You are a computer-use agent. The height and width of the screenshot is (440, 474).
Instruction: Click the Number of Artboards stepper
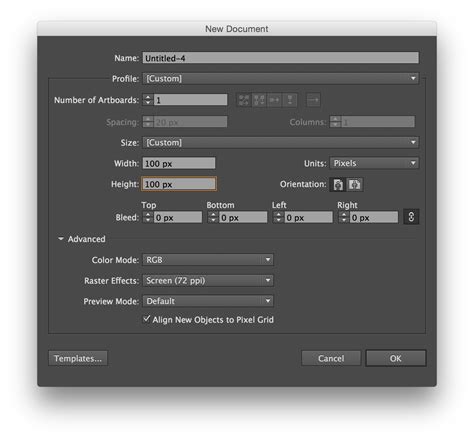tap(148, 100)
